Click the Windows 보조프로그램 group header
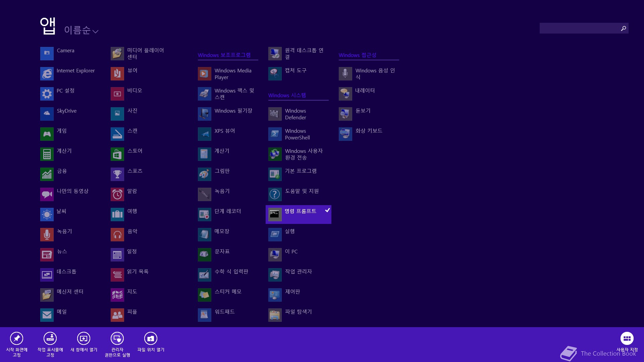 [224, 55]
